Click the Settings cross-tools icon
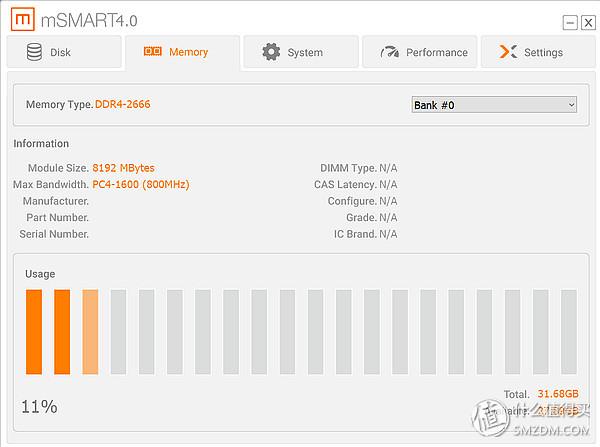The height and width of the screenshot is (447, 600). [x=508, y=52]
